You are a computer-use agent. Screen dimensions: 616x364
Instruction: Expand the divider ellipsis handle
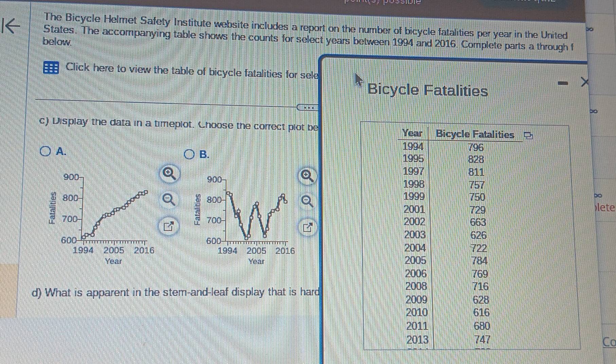tap(308, 108)
